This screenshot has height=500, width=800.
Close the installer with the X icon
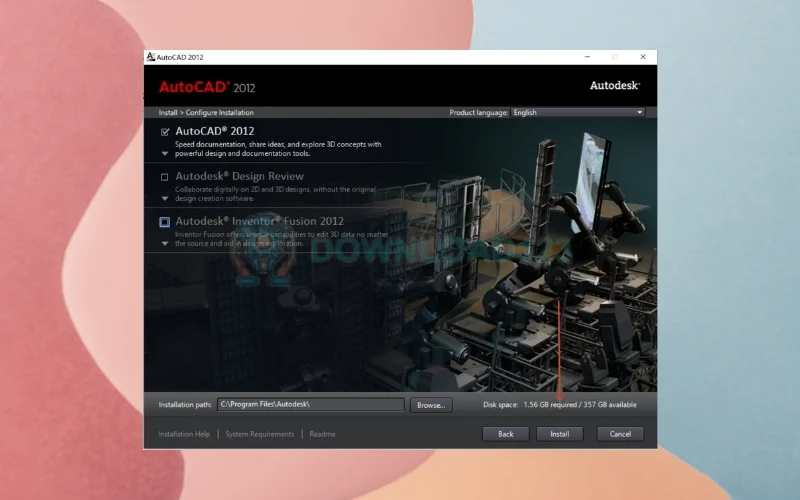click(x=642, y=57)
